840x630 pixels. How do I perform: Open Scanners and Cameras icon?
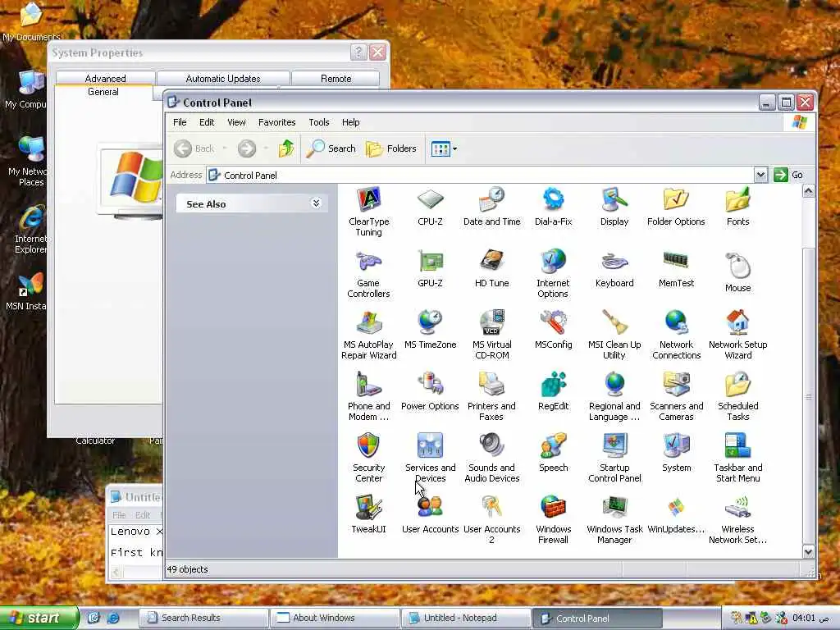[676, 396]
